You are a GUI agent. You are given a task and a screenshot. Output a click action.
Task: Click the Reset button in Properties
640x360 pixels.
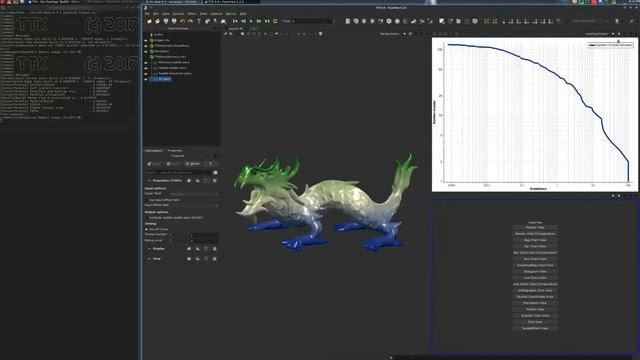[x=174, y=164]
